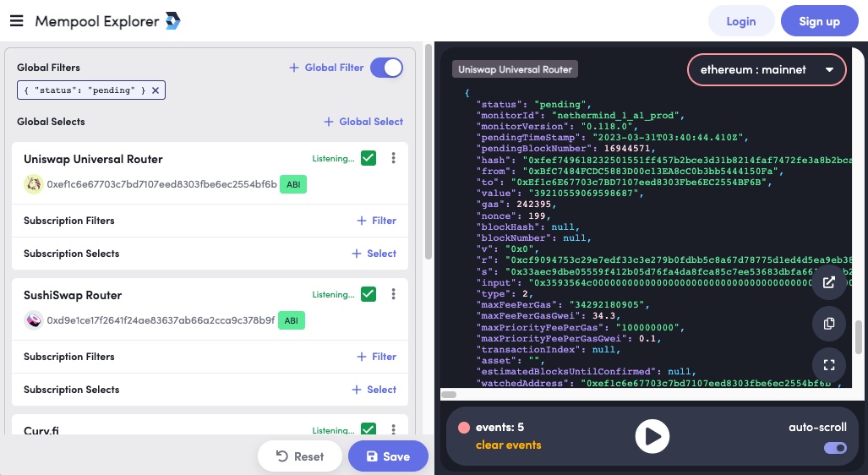Click the Uniswap ABI badge
868x475 pixels.
(292, 184)
